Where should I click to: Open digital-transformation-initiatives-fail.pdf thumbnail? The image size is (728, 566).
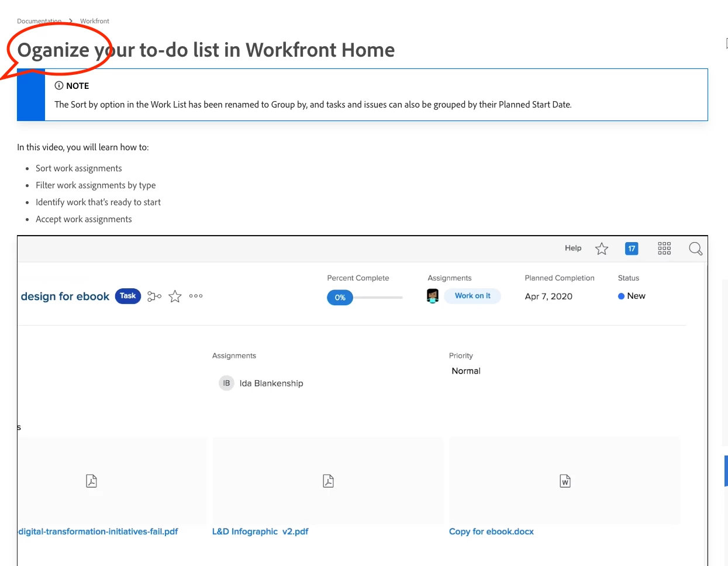[x=112, y=481]
